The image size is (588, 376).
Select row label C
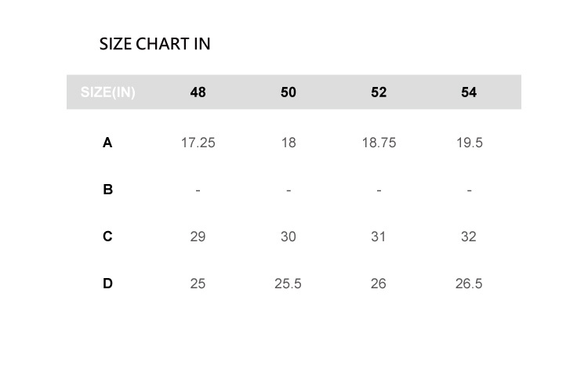[107, 237]
